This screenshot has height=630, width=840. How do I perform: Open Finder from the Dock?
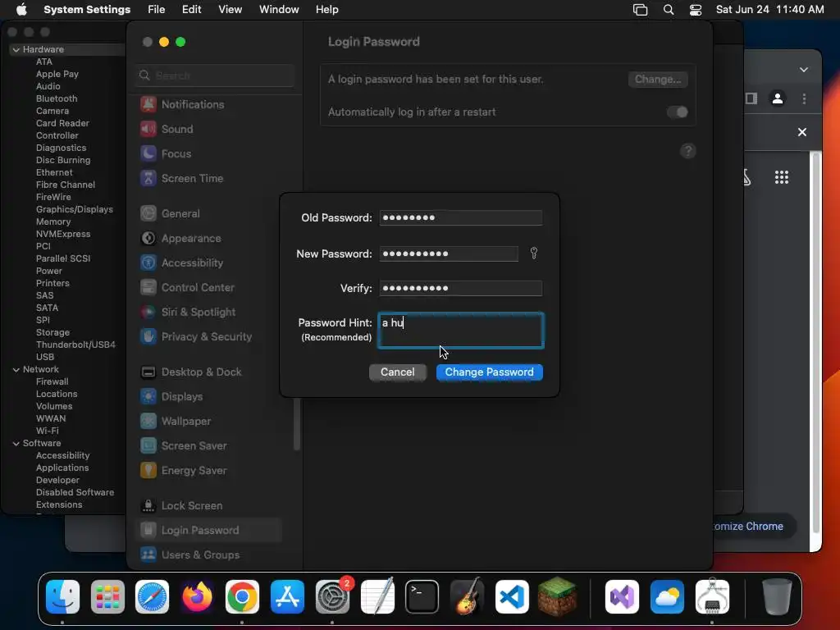point(62,596)
